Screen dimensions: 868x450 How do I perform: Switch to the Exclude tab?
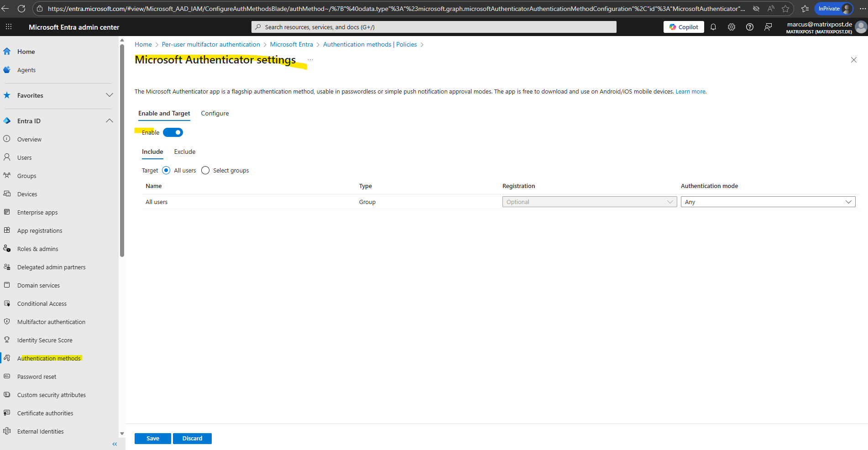click(x=184, y=152)
